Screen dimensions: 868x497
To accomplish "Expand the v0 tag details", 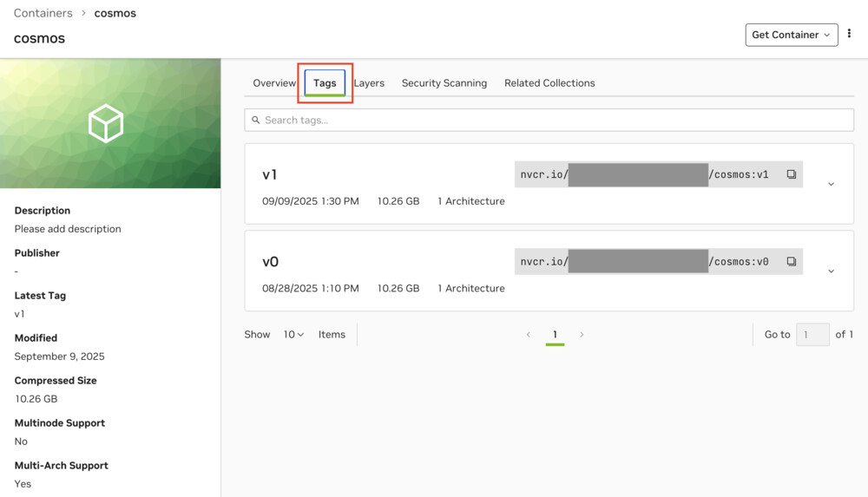I will click(x=831, y=271).
